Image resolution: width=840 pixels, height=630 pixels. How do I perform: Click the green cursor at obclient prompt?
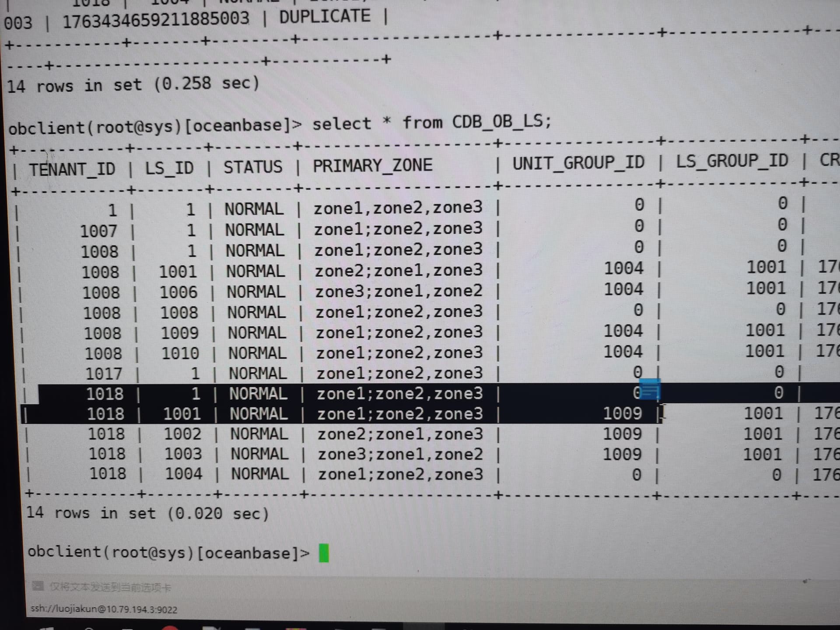click(324, 553)
